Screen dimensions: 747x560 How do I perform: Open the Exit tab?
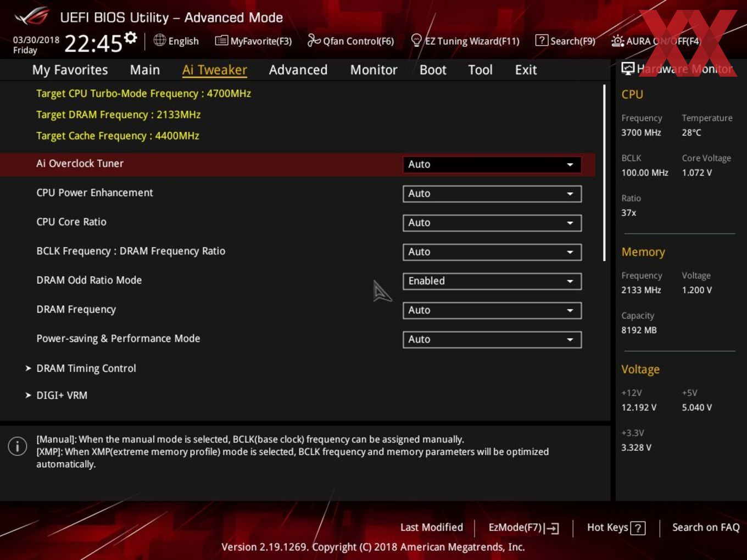click(526, 70)
